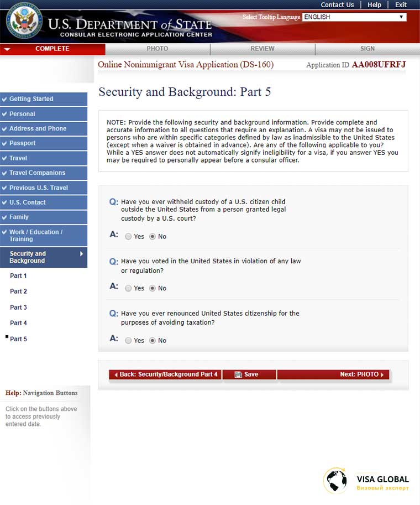420x505 pixels.
Task: Select No for renounced citizenship question
Action: coord(153,340)
